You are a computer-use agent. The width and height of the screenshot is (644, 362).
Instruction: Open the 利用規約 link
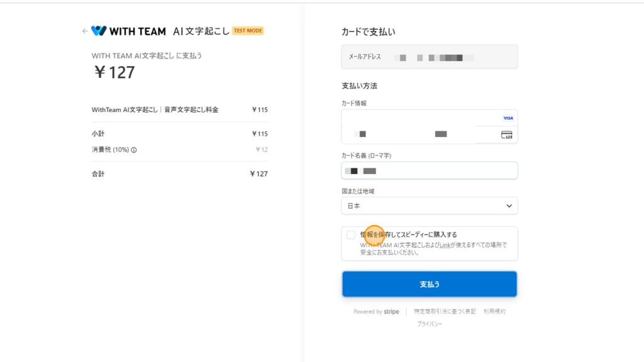[x=494, y=312]
